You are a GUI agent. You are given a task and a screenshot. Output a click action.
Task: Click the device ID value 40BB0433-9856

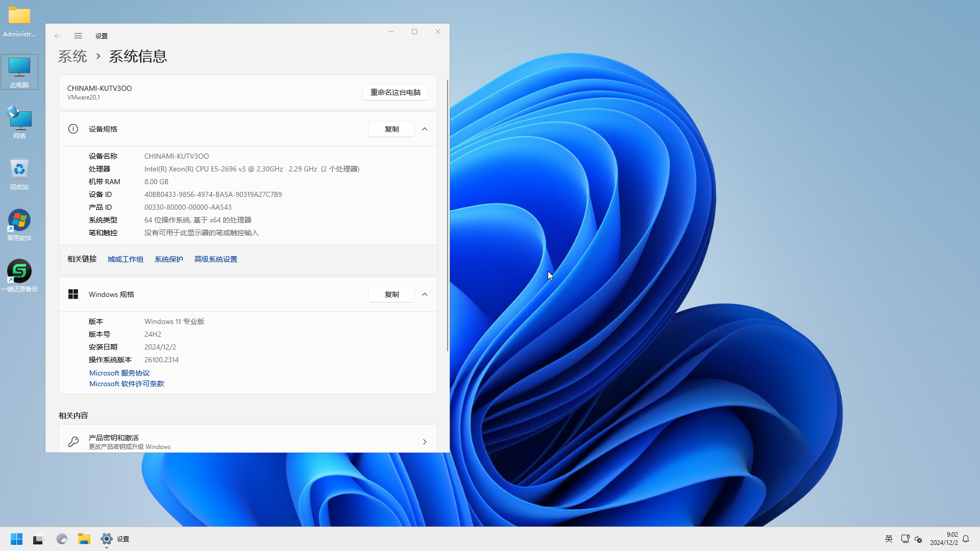[x=213, y=194]
